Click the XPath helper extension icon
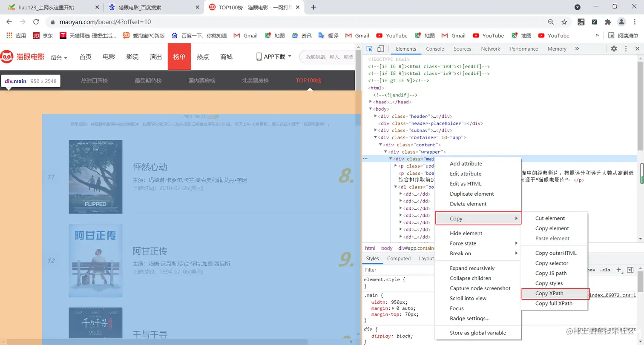 [594, 22]
